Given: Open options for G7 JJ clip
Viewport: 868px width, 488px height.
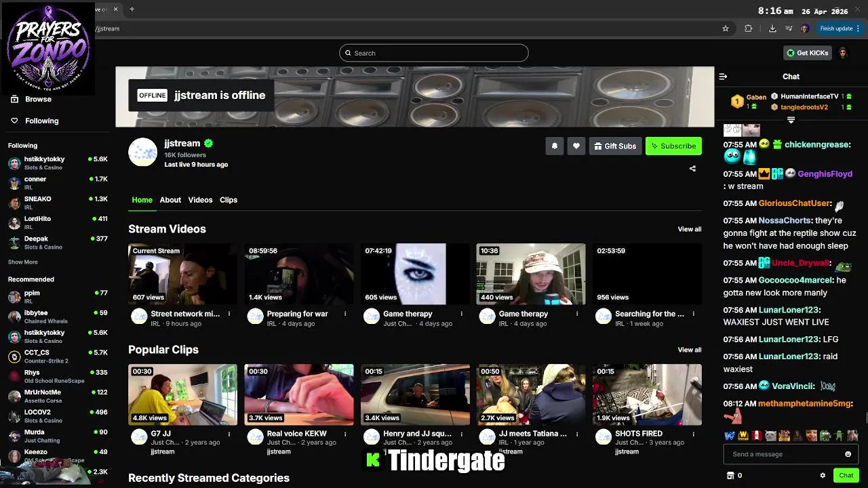Looking at the screenshot, I should pyautogui.click(x=229, y=434).
